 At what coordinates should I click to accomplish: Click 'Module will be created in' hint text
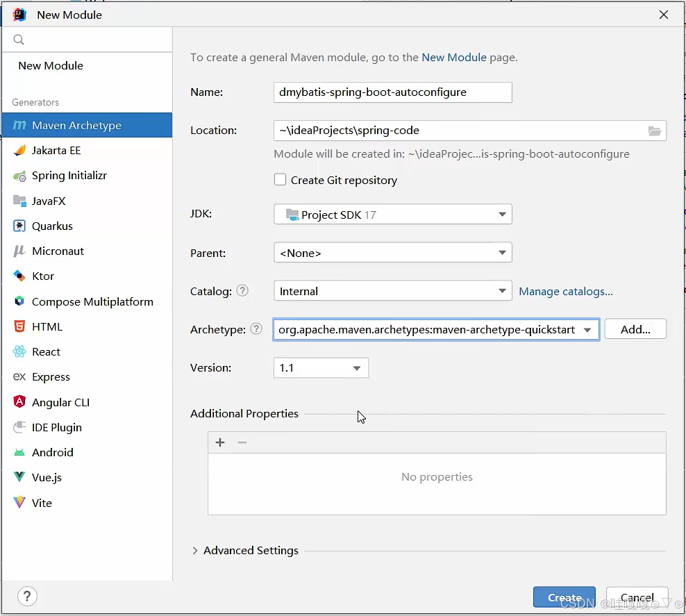451,154
